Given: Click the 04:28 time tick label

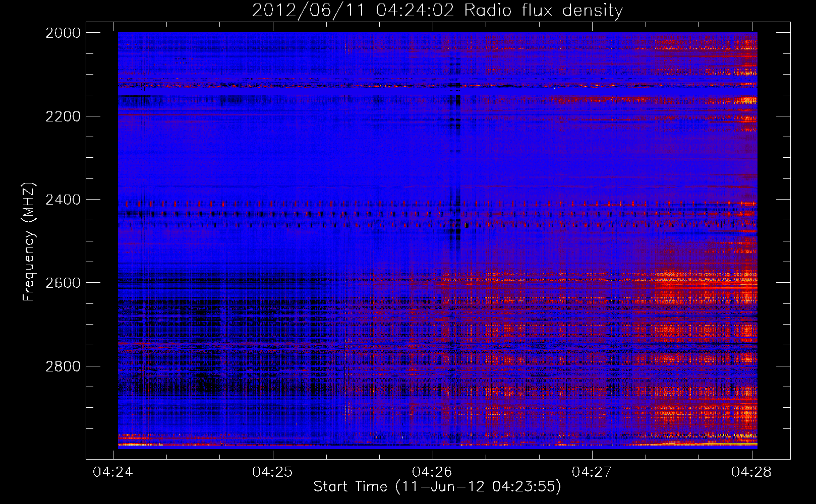Looking at the screenshot, I should (x=751, y=472).
